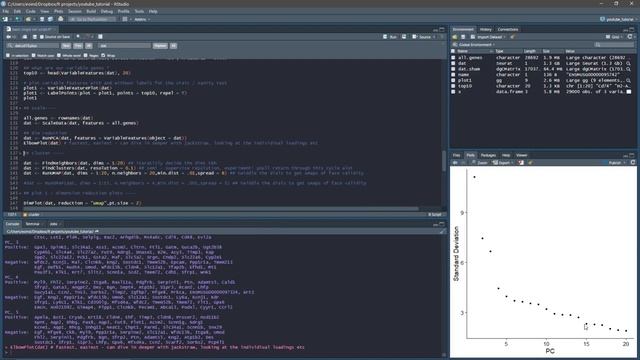The width and height of the screenshot is (640, 360).
Task: Toggle Match case checkbox
Action: point(34,55)
